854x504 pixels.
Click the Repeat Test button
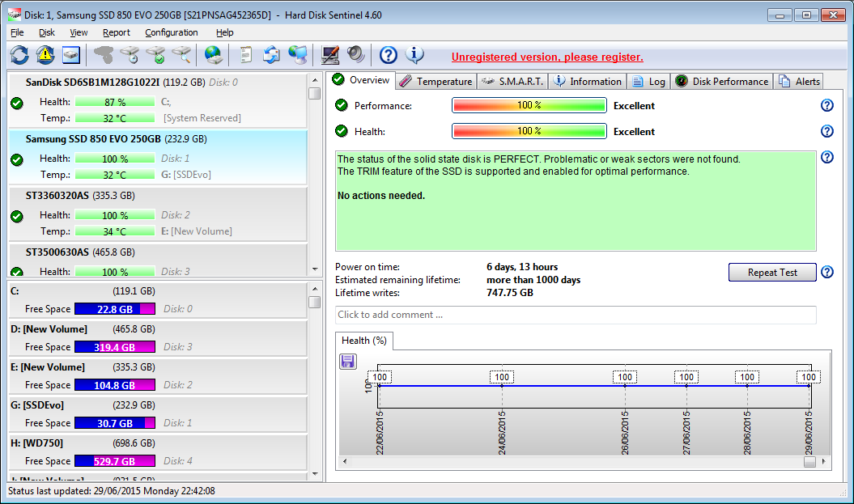coord(772,272)
